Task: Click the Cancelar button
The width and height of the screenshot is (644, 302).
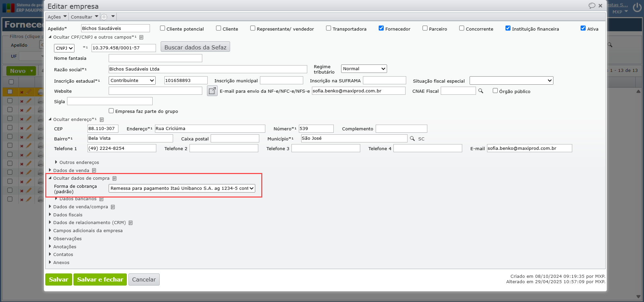Action: pos(144,279)
